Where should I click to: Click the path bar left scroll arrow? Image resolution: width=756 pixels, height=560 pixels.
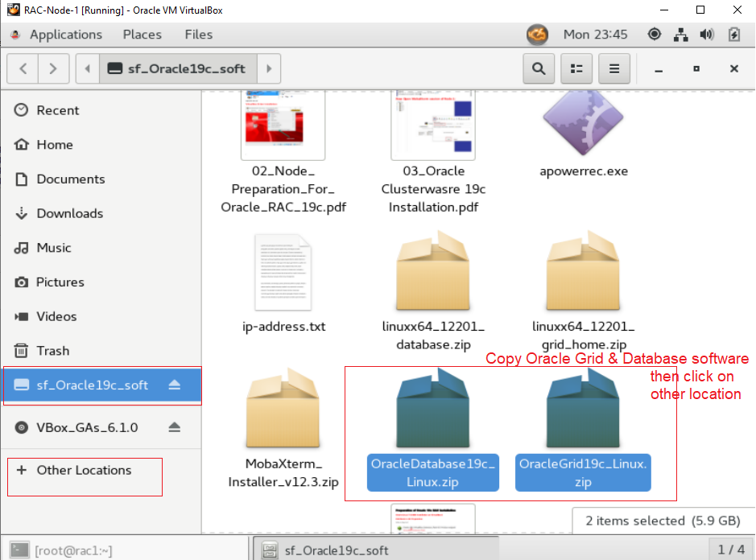[x=88, y=68]
